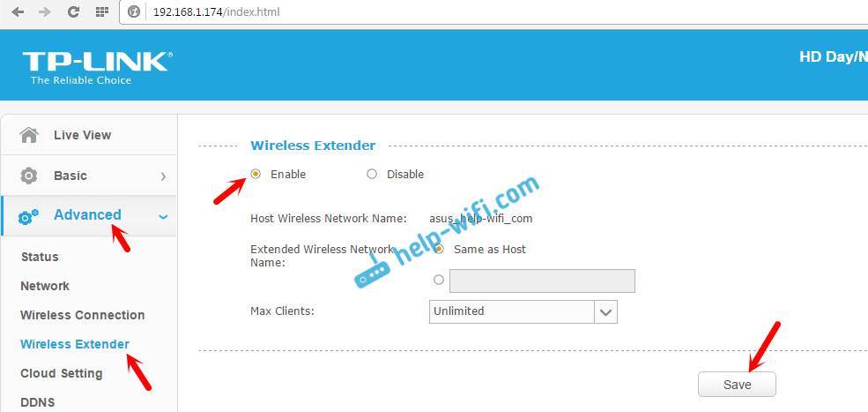Click the Advanced gears icon
This screenshot has width=868, height=412.
click(x=28, y=217)
